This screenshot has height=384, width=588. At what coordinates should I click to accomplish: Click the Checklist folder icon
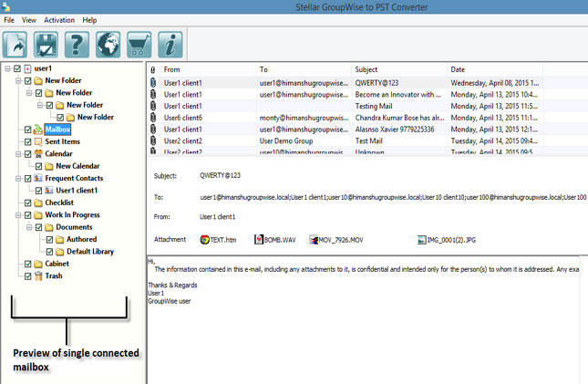coord(38,202)
